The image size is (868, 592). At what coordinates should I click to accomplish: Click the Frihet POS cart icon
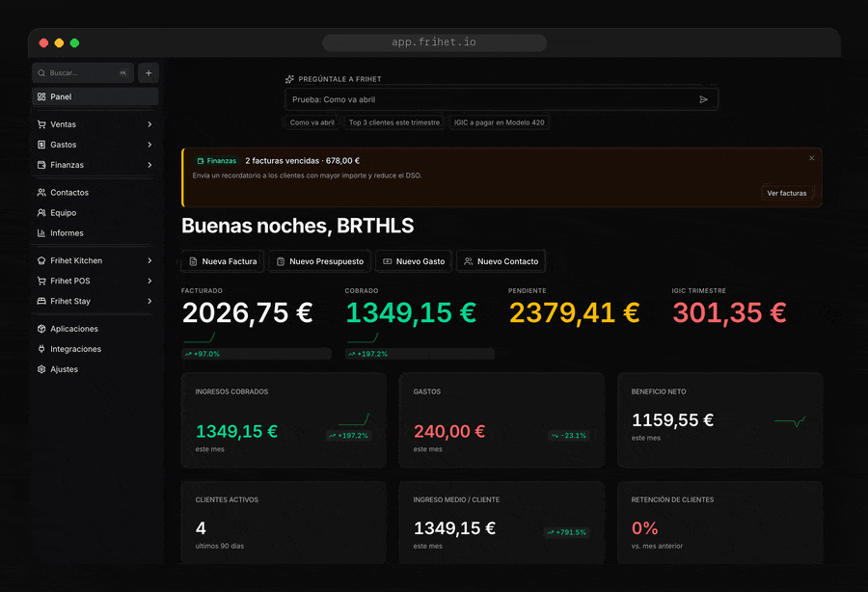[41, 282]
